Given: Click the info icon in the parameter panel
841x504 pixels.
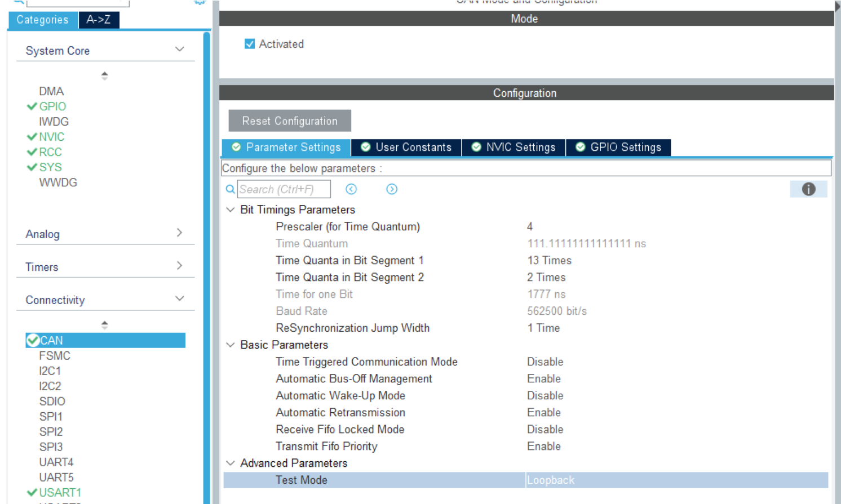Looking at the screenshot, I should click(x=808, y=189).
